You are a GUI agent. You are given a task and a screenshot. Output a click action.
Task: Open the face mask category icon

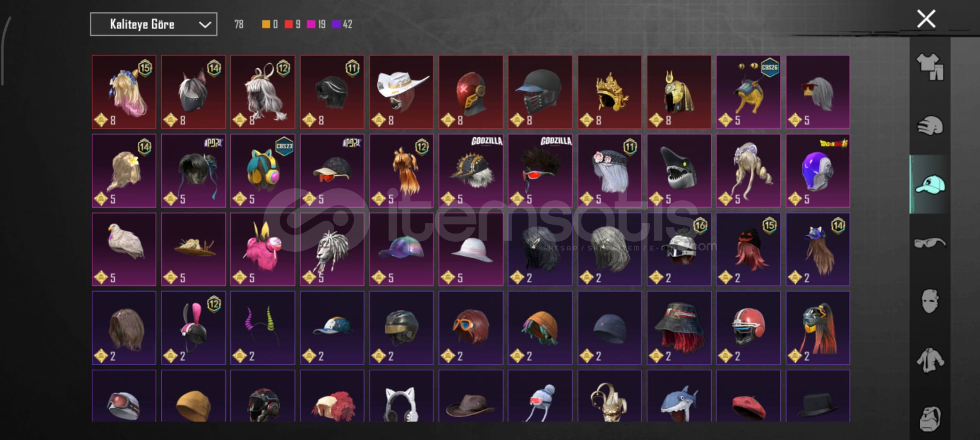[x=930, y=301]
